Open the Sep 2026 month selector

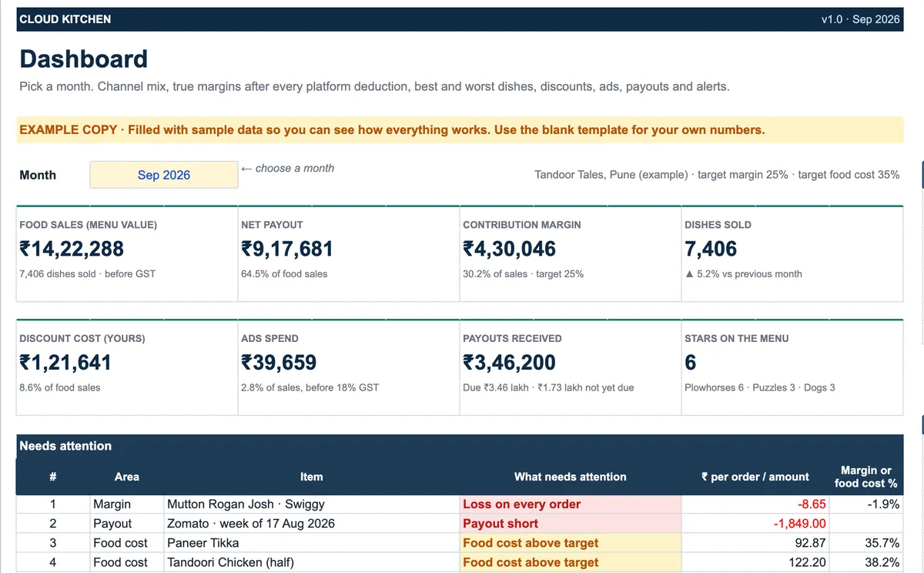[x=163, y=175]
